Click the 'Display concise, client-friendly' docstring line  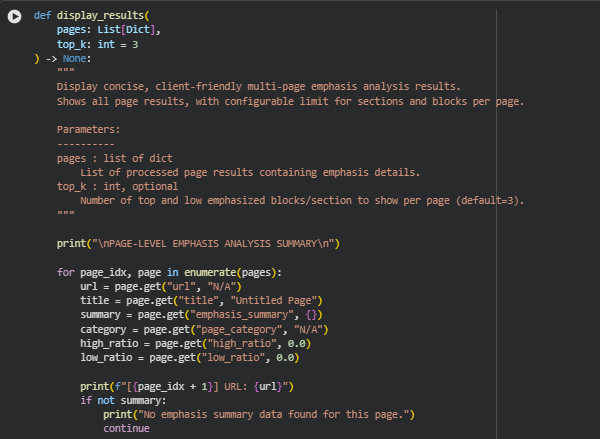pyautogui.click(x=258, y=87)
